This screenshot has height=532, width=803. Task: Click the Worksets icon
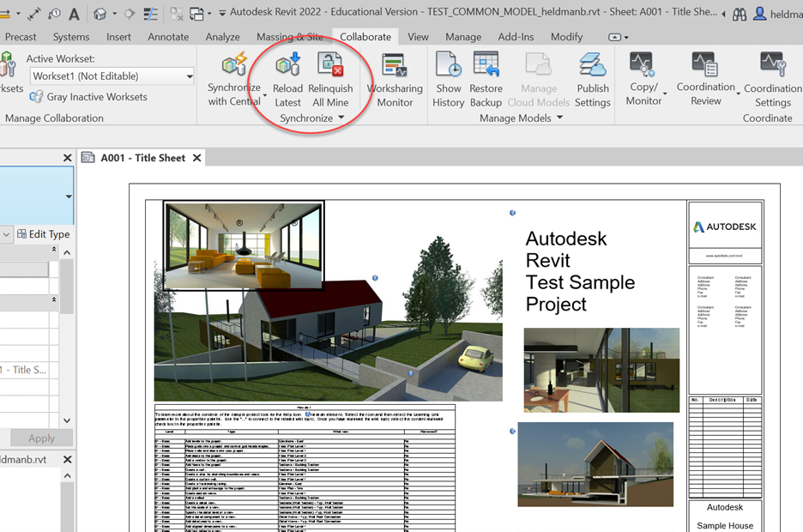pos(9,64)
